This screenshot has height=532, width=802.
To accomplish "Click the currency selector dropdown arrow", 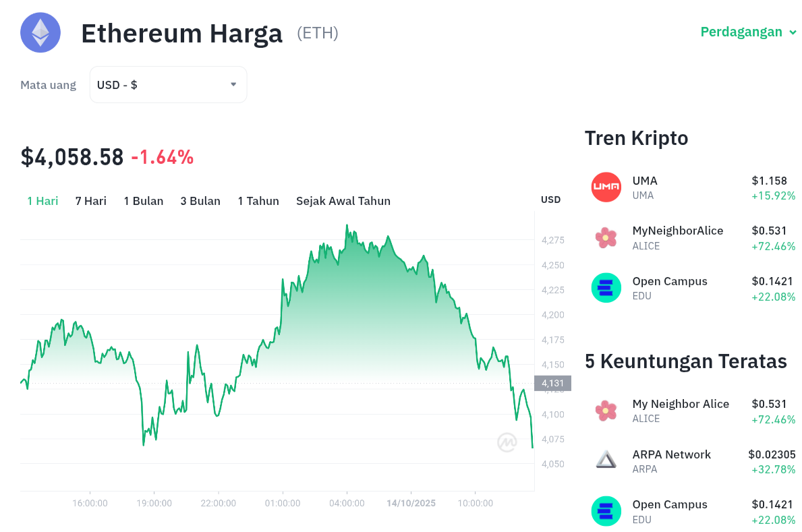I will coord(233,84).
